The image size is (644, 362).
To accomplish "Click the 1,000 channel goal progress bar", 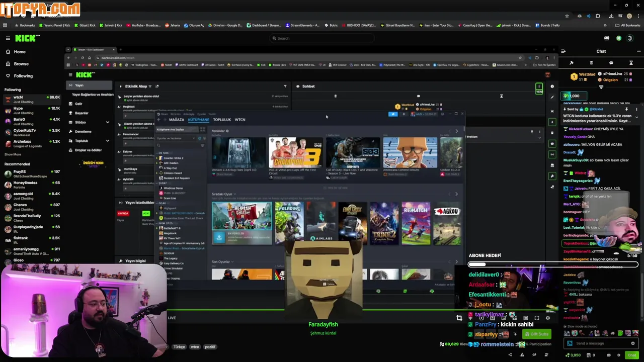I will (574, 96).
